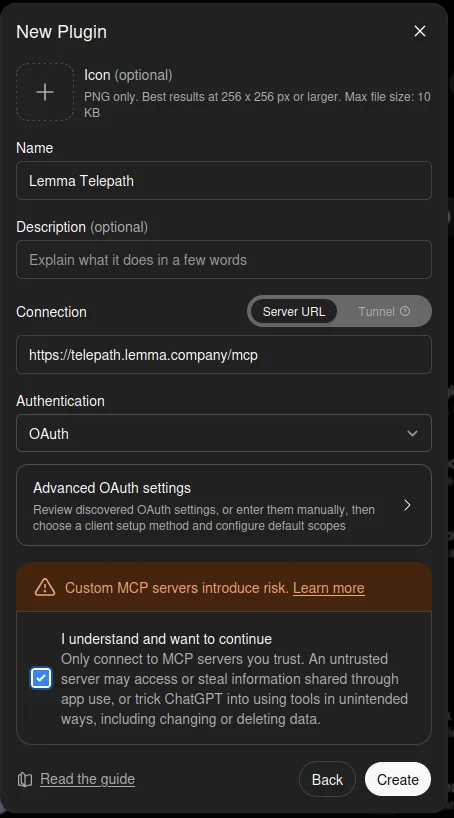Click the Authentication dropdown chevron arrow
Viewport: 454px width, 818px height.
pos(412,434)
